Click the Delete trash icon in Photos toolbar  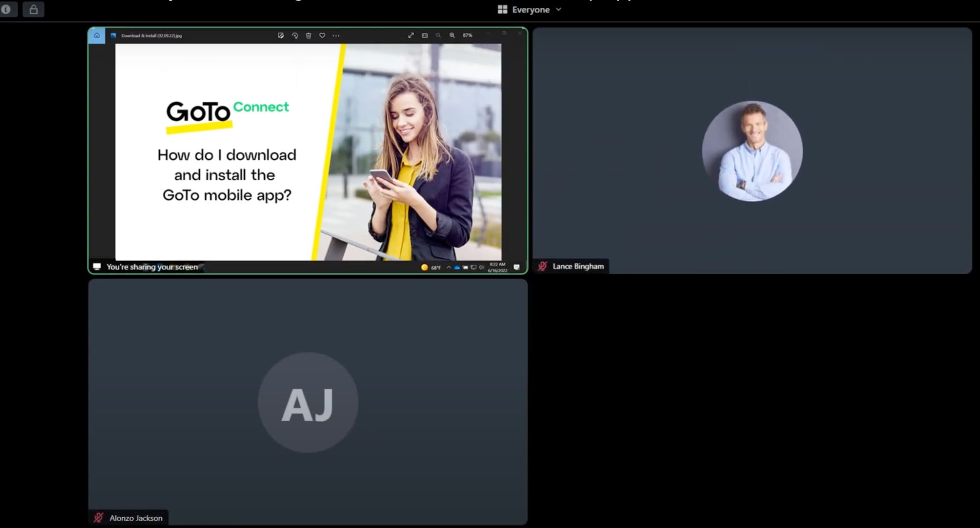[308, 36]
